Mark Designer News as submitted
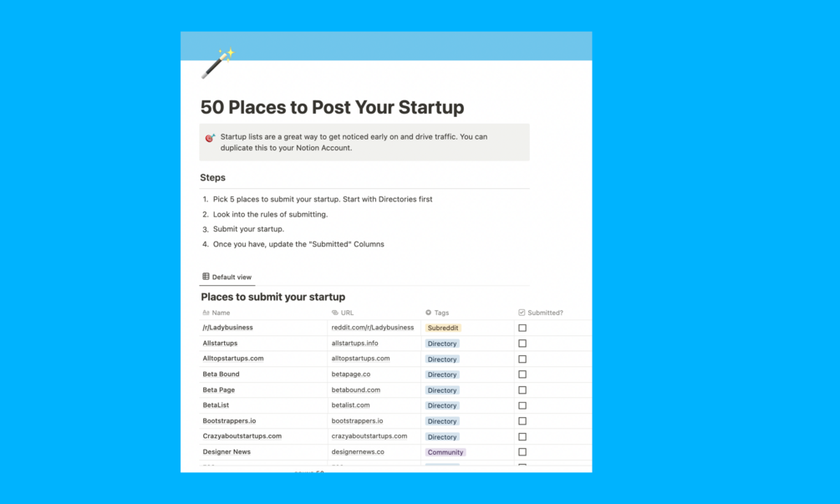This screenshot has height=504, width=840. (x=522, y=452)
